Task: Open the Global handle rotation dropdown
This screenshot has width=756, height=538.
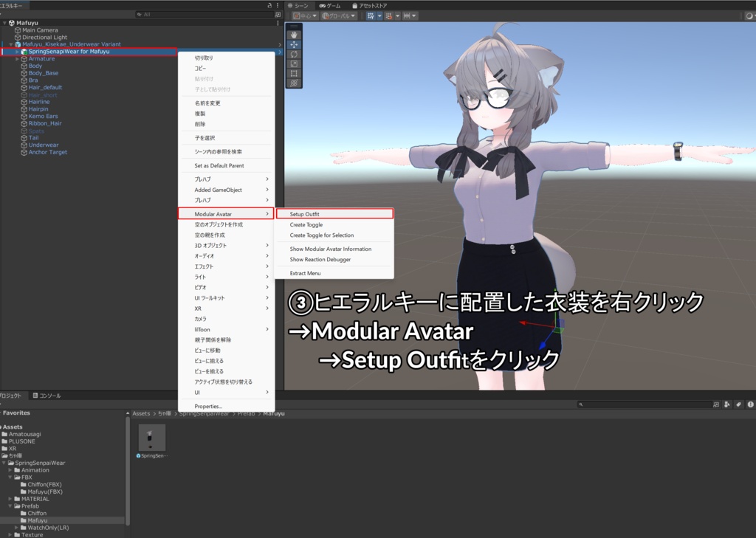Action: [x=338, y=16]
